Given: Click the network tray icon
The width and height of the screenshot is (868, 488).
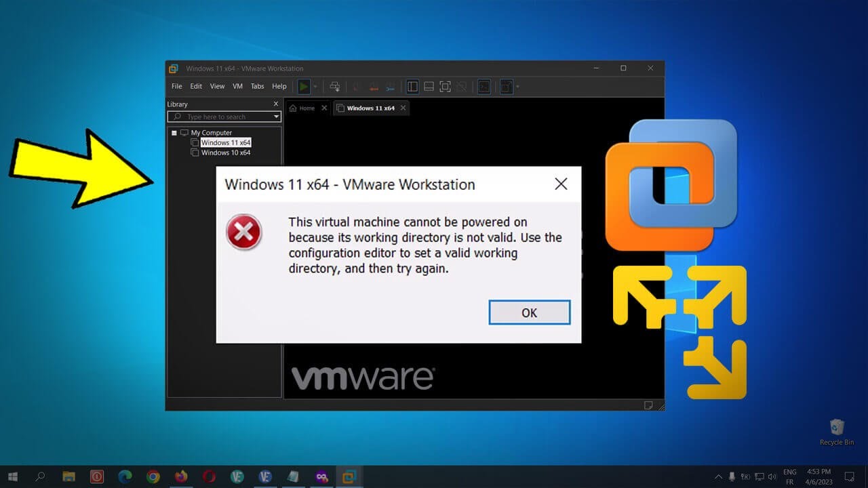Looking at the screenshot, I should pos(759,476).
